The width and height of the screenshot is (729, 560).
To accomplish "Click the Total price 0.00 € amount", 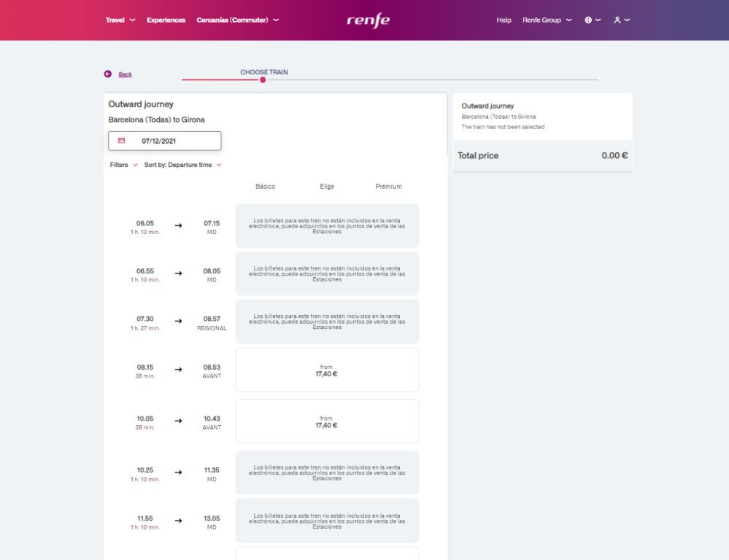I will pyautogui.click(x=614, y=156).
